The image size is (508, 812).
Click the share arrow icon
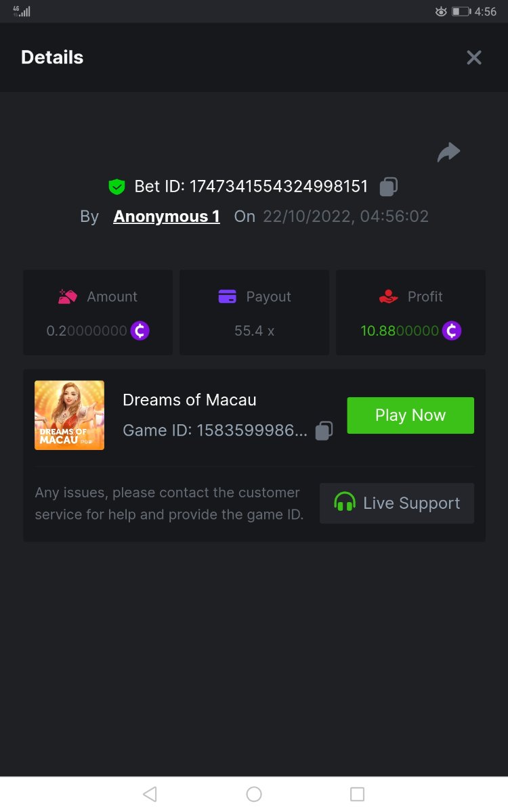pos(448,153)
